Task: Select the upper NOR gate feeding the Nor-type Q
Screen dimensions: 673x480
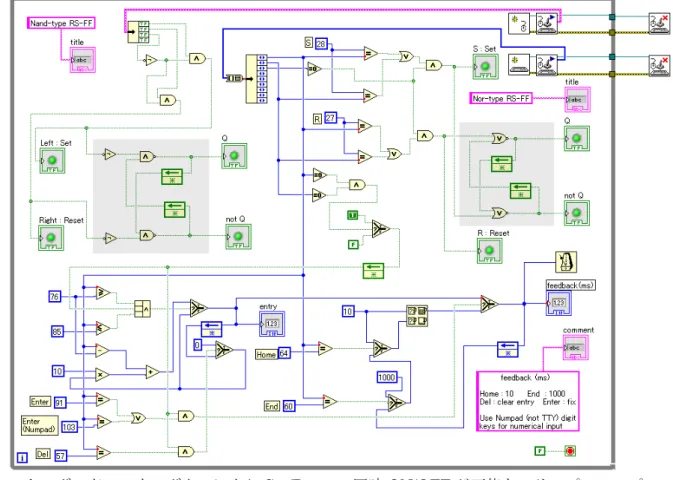Action: pyautogui.click(x=500, y=138)
